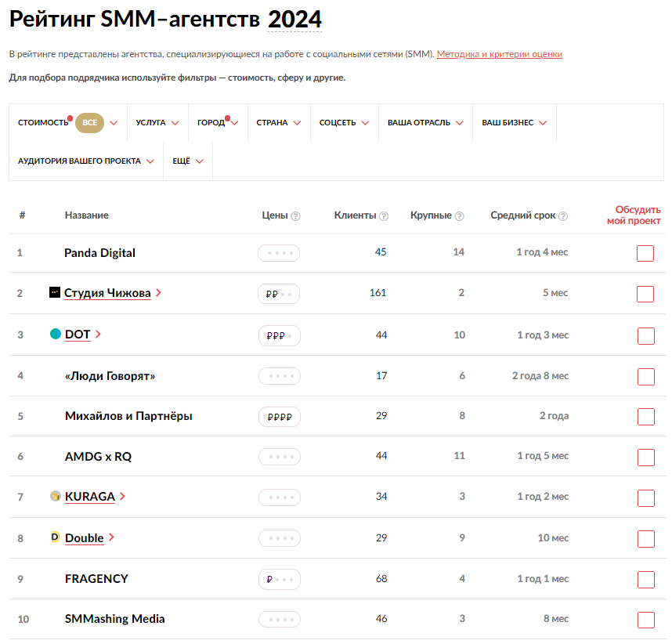Screen dimensions: 672x644
Task: Check the box for Panda Digital
Action: click(x=645, y=253)
